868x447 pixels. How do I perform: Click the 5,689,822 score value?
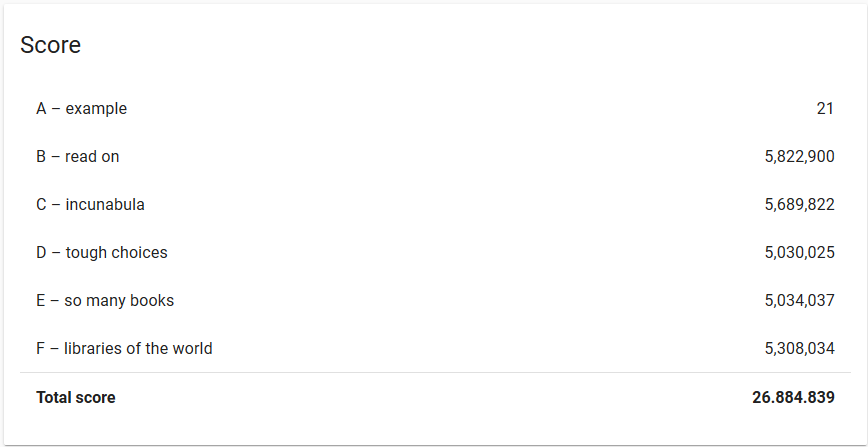click(x=799, y=205)
